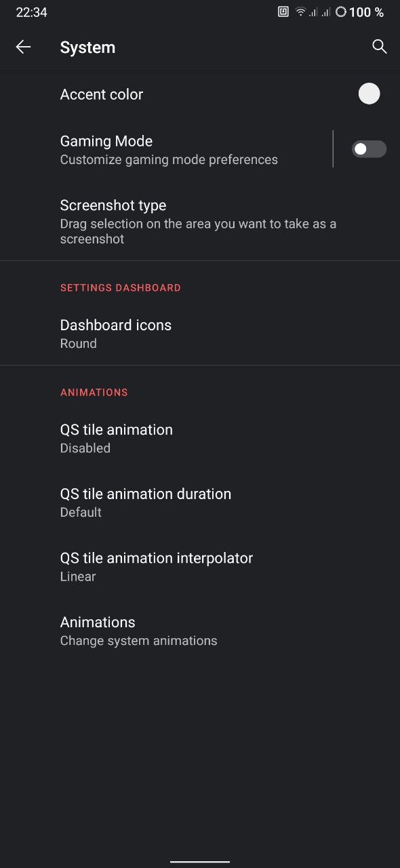Tap the System page title

click(87, 47)
